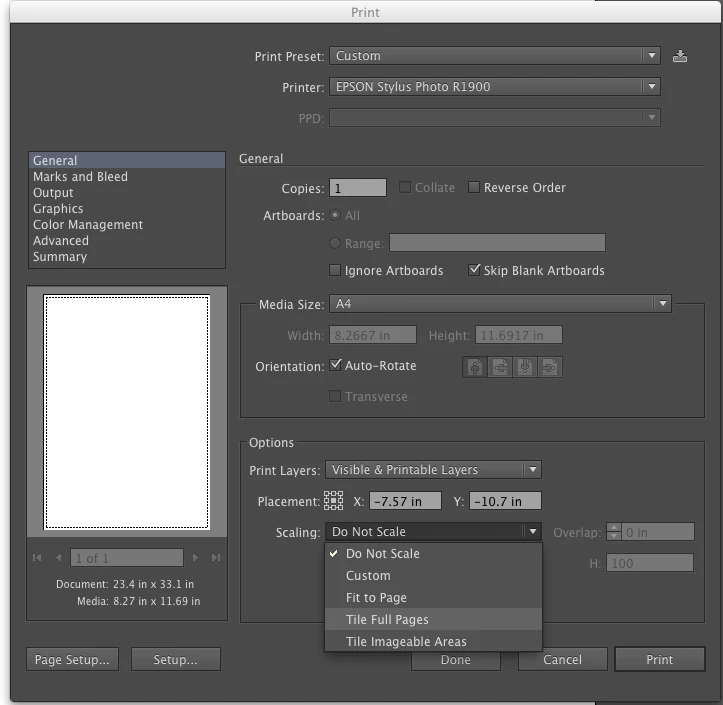Go to first page preview arrow
The image size is (723, 705).
click(x=37, y=558)
